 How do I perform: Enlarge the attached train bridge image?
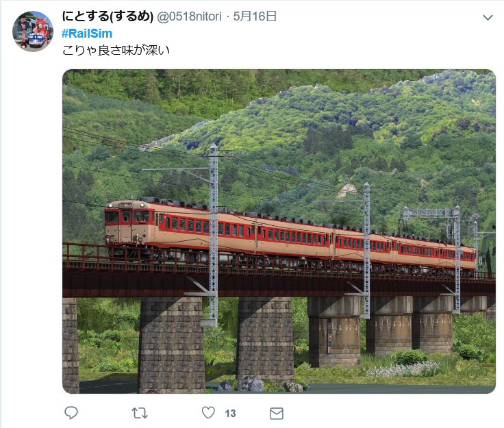point(279,231)
